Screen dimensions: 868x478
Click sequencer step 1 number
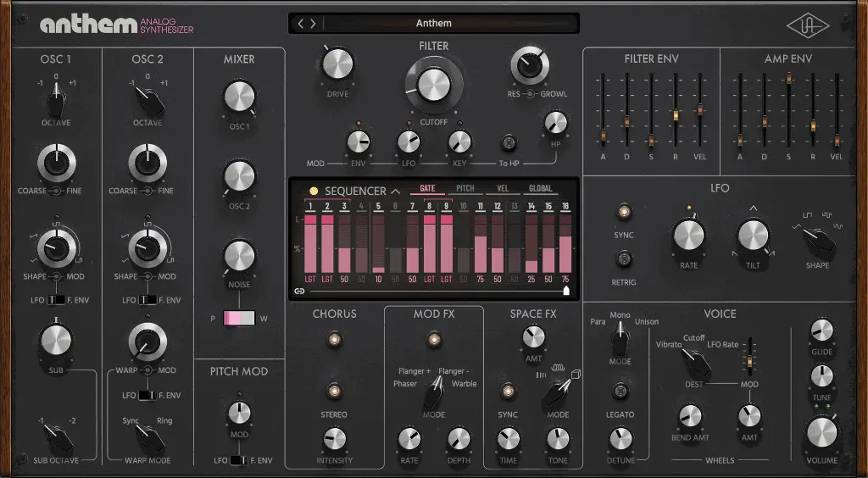pyautogui.click(x=310, y=207)
